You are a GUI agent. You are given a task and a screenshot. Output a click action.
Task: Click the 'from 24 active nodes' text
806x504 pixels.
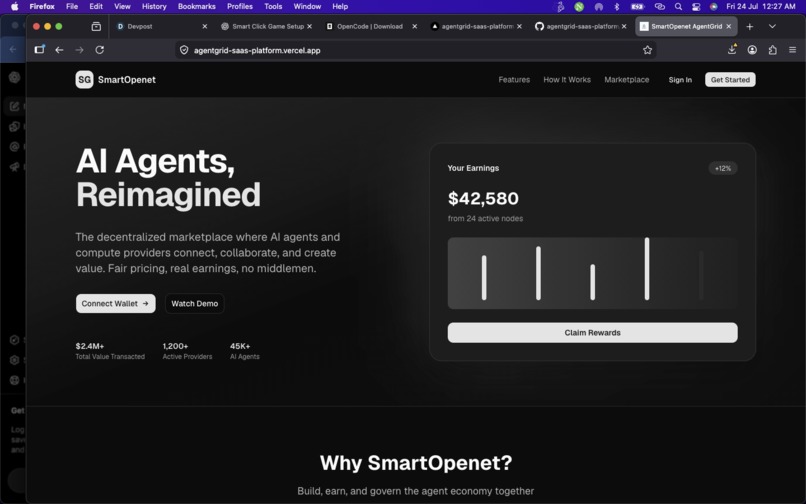[x=485, y=219]
